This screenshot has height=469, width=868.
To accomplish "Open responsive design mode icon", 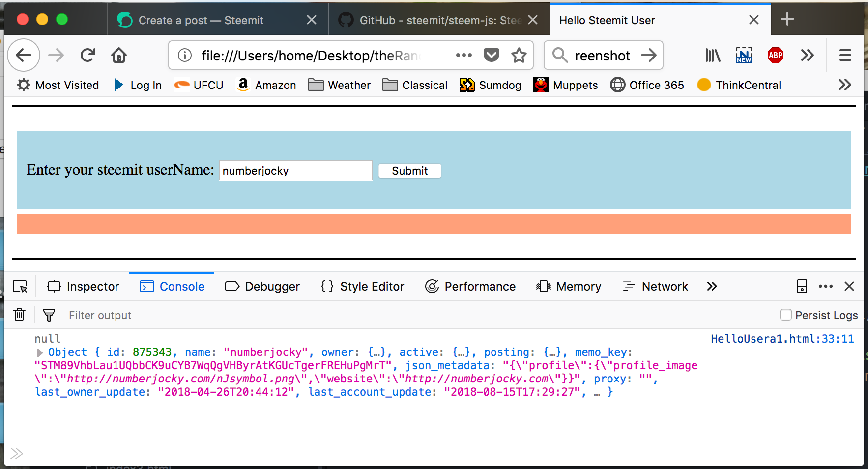I will tap(802, 286).
